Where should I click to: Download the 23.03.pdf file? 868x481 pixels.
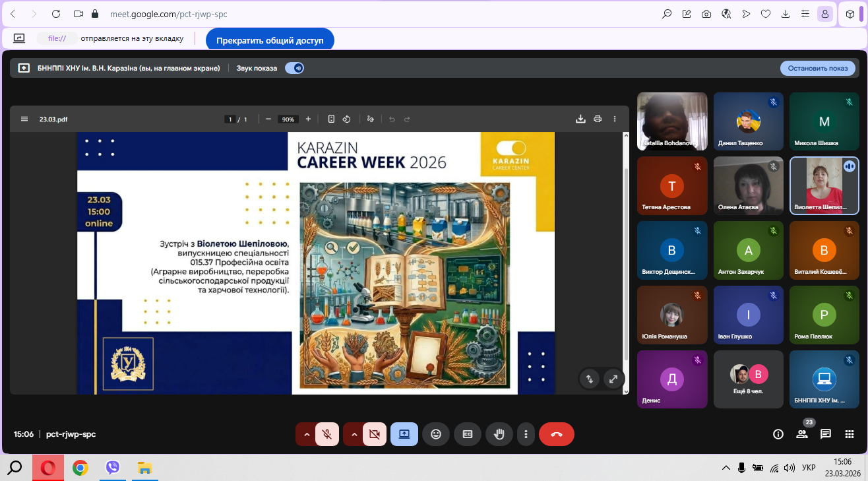580,119
